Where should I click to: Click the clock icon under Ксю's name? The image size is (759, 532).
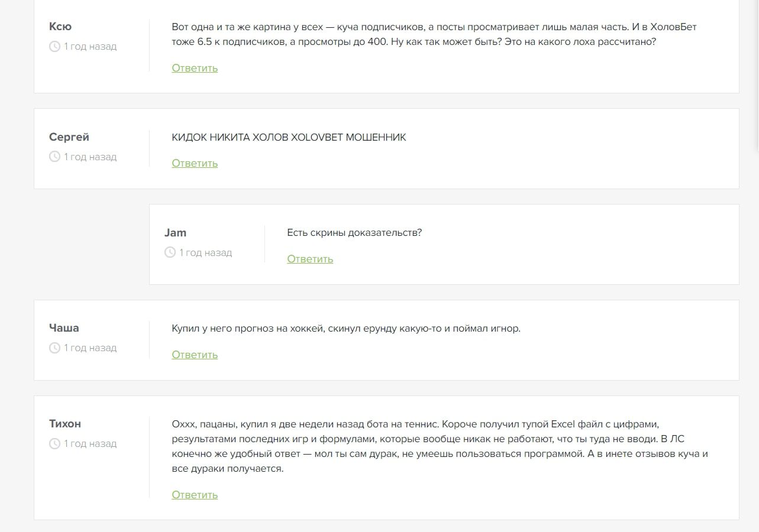click(x=54, y=46)
